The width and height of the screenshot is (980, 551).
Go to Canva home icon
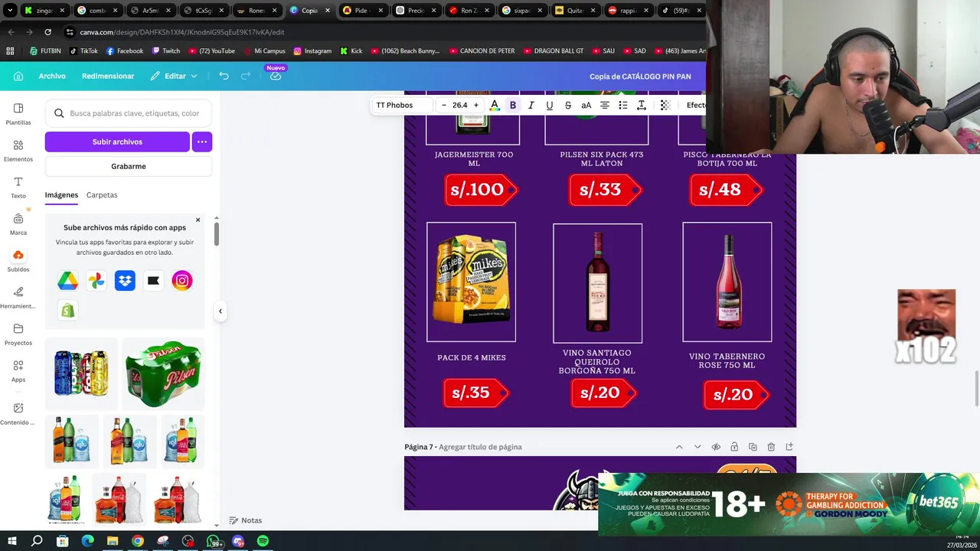click(x=18, y=76)
